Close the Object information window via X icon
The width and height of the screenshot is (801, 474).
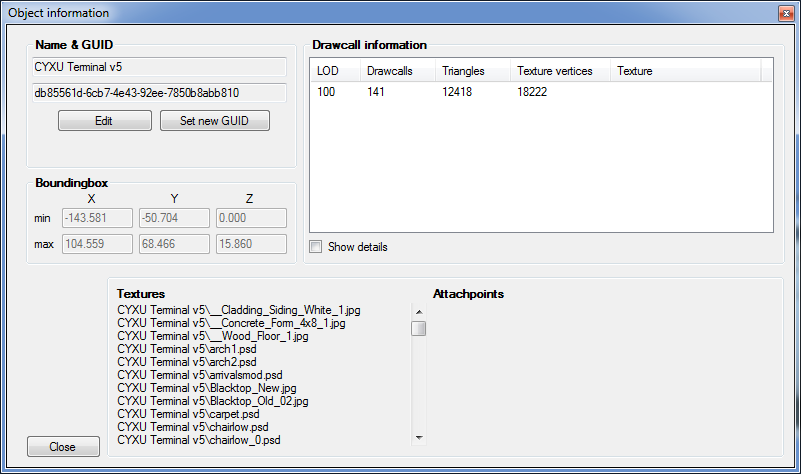786,13
